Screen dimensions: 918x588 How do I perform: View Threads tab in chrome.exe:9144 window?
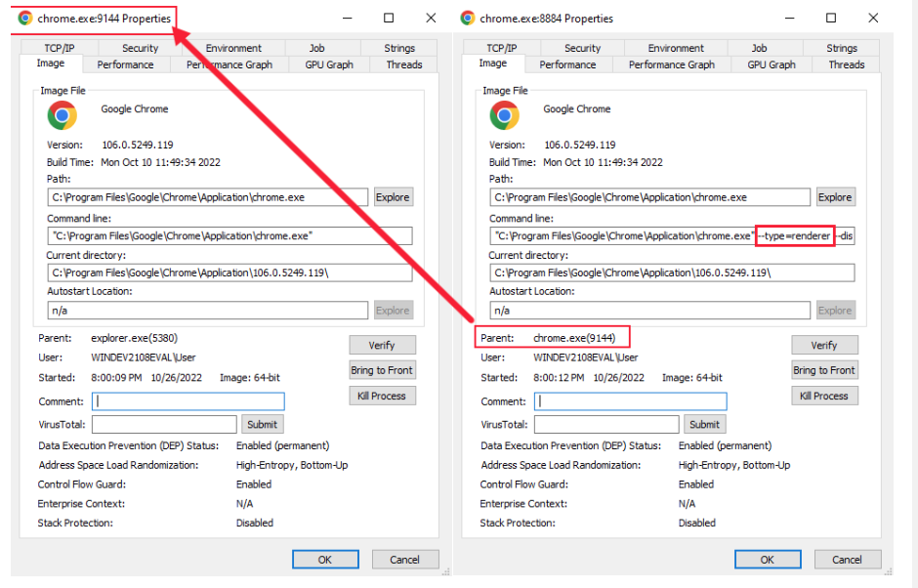point(404,64)
